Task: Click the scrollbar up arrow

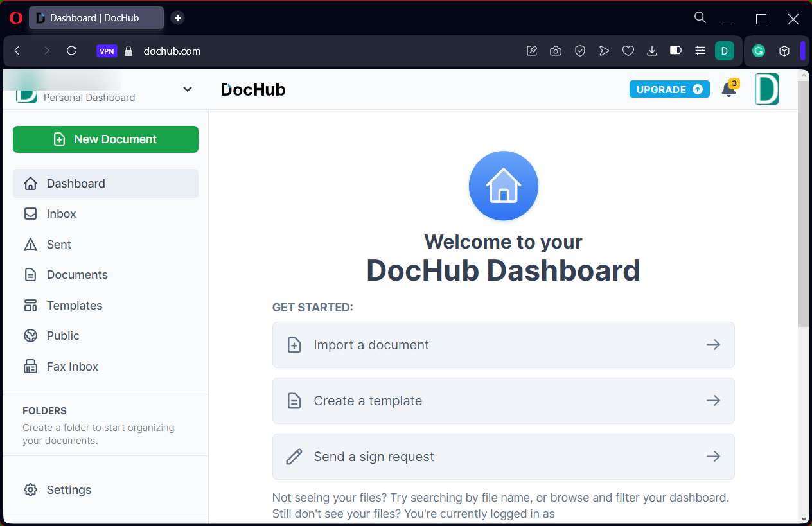Action: tap(804, 75)
